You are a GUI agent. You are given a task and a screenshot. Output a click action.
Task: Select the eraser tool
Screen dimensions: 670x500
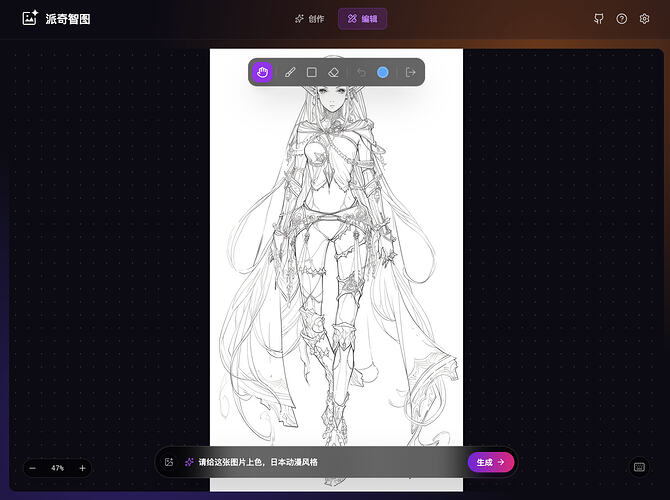333,72
